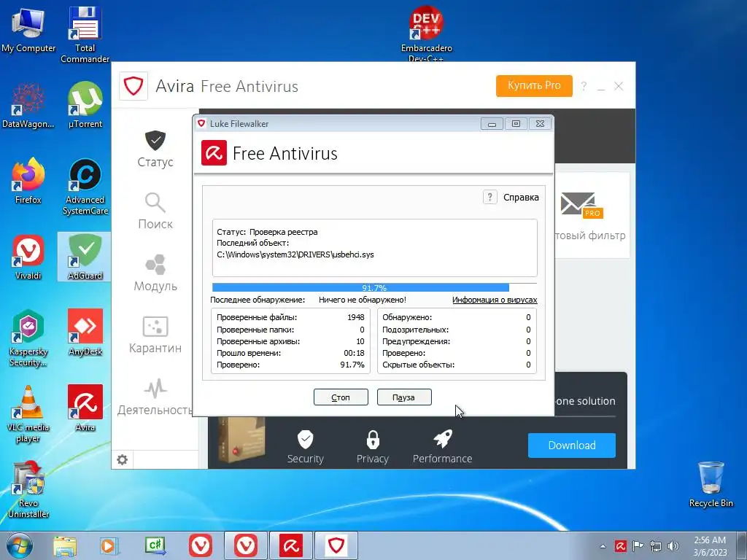The height and width of the screenshot is (560, 747).
Task: Click the mail filter PRO envelope icon
Action: point(581,205)
